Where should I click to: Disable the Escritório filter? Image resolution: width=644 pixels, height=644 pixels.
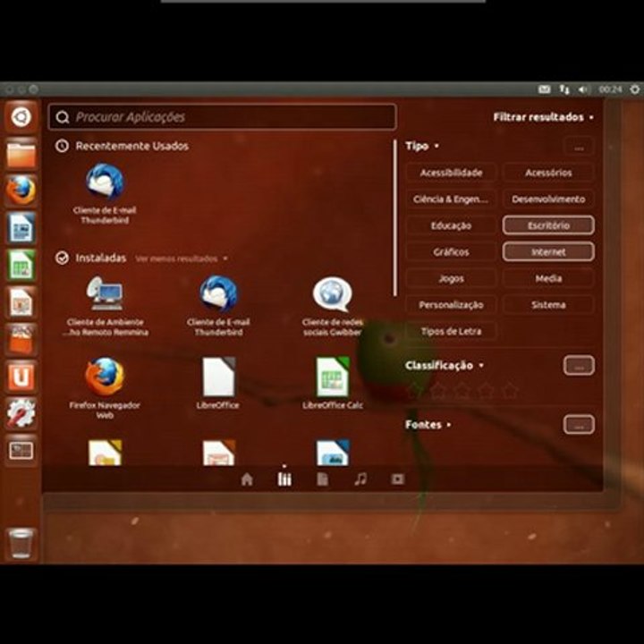click(x=548, y=225)
